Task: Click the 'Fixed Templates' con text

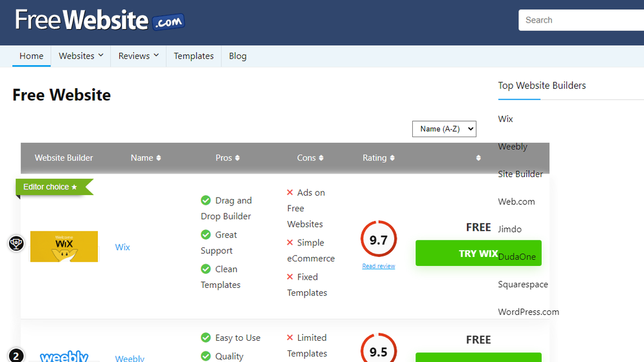Action: [307, 285]
